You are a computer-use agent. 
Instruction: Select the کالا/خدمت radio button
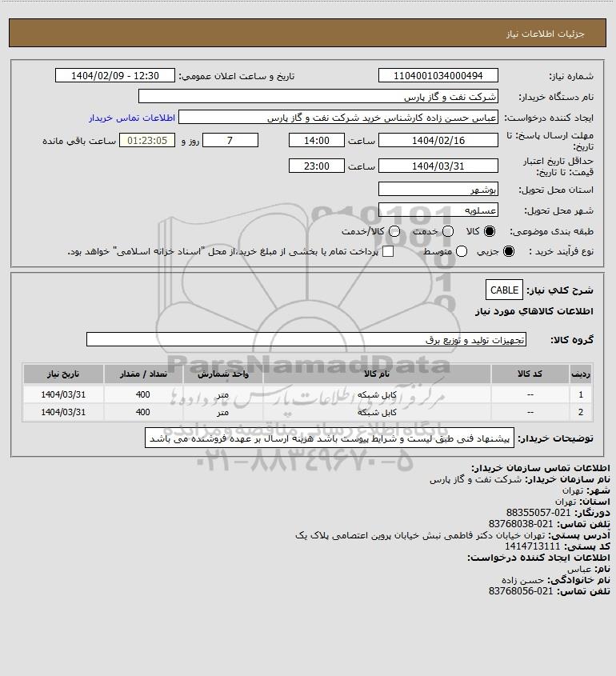coord(394,231)
